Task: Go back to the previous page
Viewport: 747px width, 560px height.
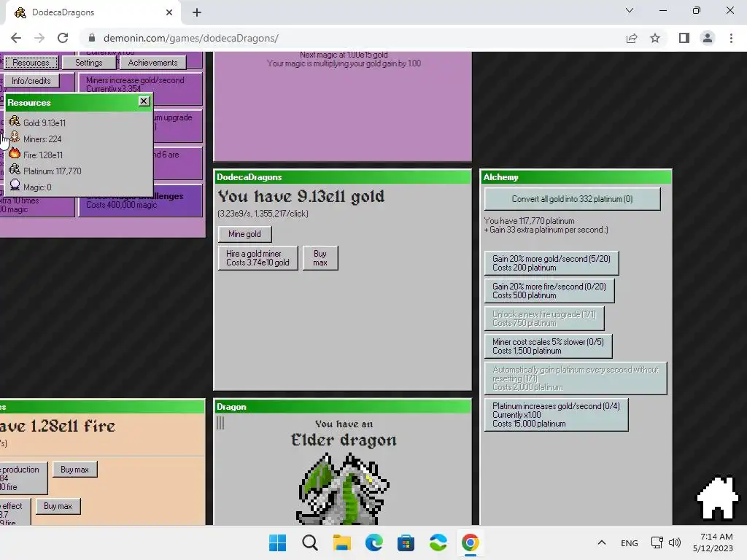Action: coord(16,38)
